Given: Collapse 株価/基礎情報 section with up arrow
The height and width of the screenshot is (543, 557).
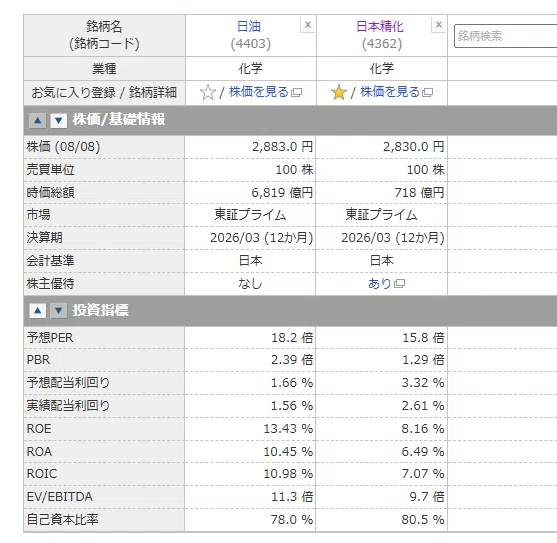Looking at the screenshot, I should coord(38,120).
